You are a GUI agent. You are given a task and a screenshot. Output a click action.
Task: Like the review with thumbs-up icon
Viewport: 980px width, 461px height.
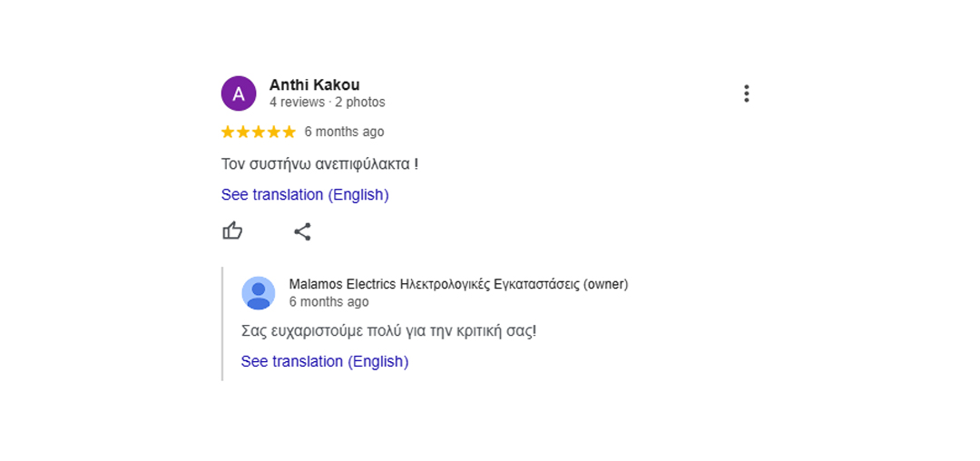coord(232,231)
